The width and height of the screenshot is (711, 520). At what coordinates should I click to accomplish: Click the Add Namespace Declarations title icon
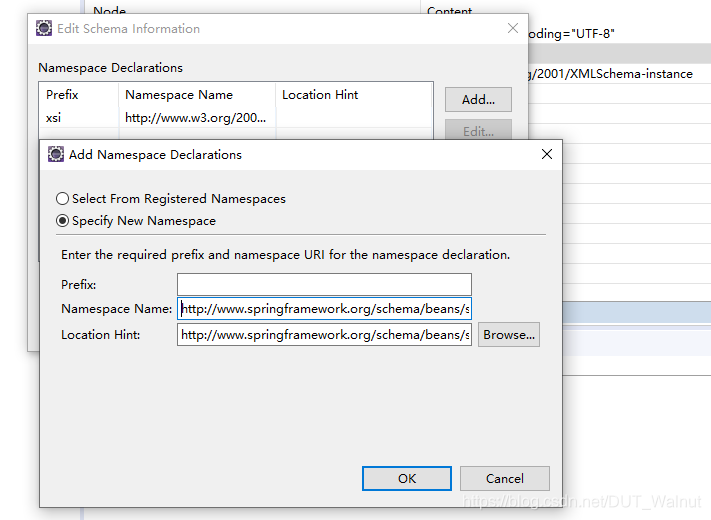(x=56, y=154)
